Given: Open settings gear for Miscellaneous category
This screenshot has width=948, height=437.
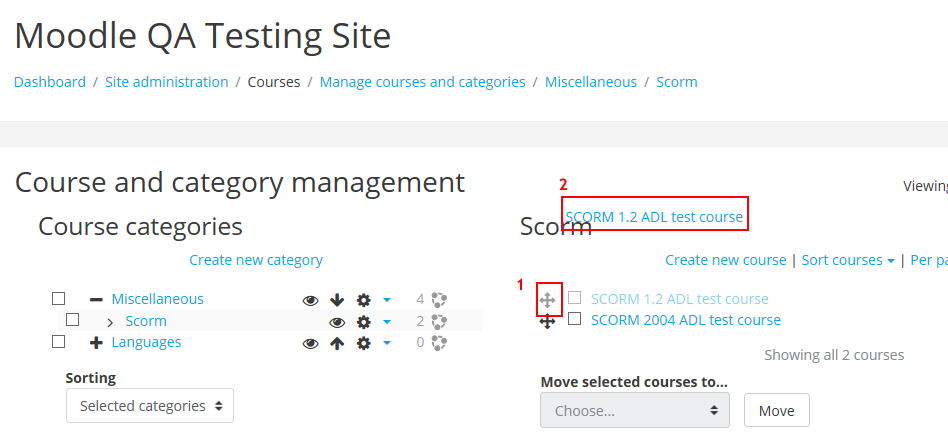Looking at the screenshot, I should (x=363, y=300).
